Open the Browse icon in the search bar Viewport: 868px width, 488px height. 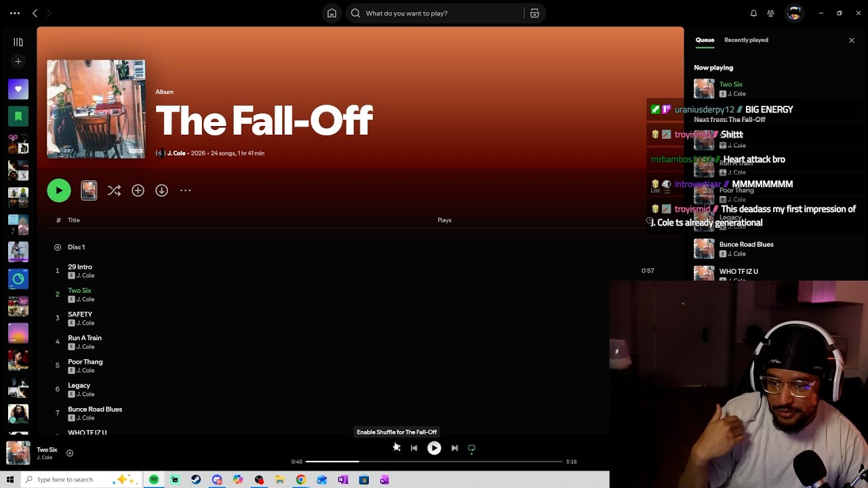534,13
